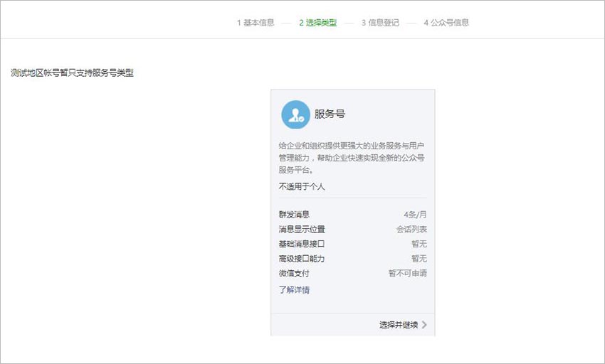Jump to step 3 信息登记
This screenshot has width=605, height=364.
tap(380, 23)
